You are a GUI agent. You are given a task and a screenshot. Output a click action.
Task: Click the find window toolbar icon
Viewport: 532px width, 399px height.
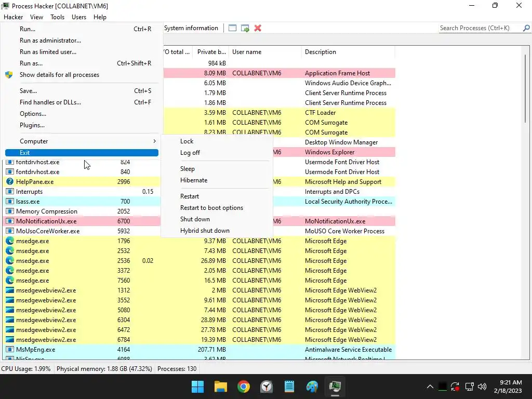coord(232,28)
